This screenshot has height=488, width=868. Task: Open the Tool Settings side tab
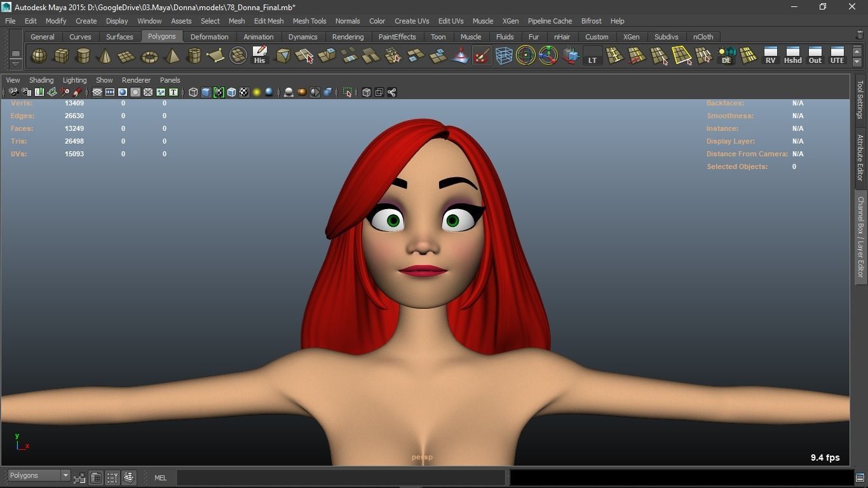point(860,99)
